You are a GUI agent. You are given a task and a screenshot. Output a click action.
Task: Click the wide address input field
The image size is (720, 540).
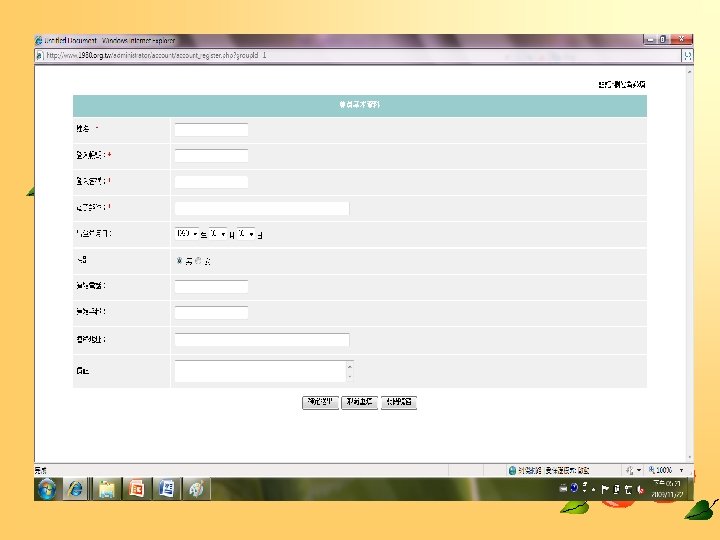pyautogui.click(x=262, y=340)
